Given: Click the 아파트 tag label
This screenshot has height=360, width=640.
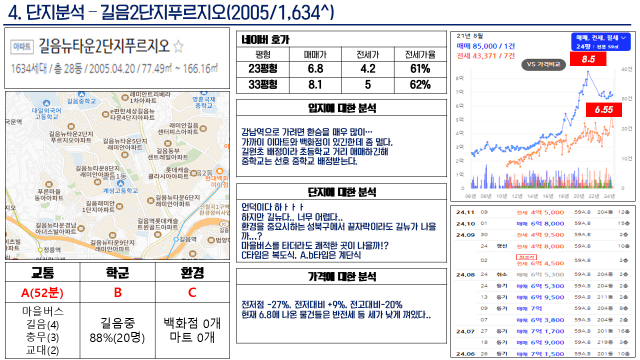Looking at the screenshot, I should point(22,47).
